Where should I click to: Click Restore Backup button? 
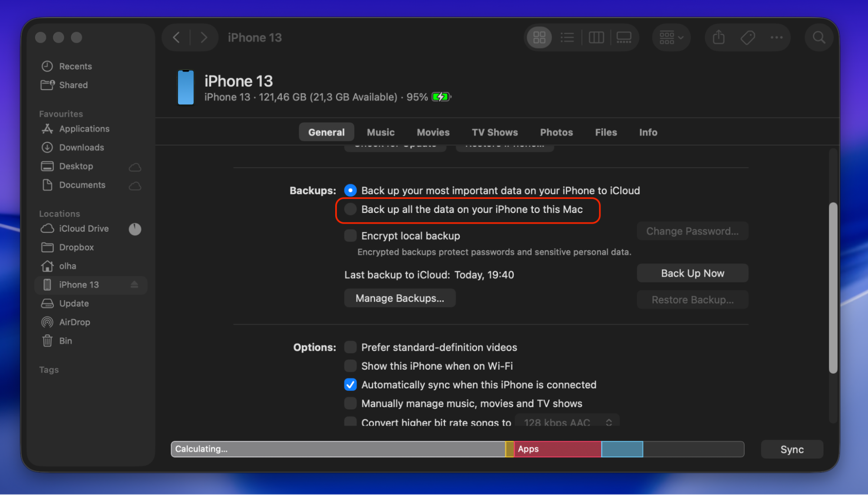point(693,300)
